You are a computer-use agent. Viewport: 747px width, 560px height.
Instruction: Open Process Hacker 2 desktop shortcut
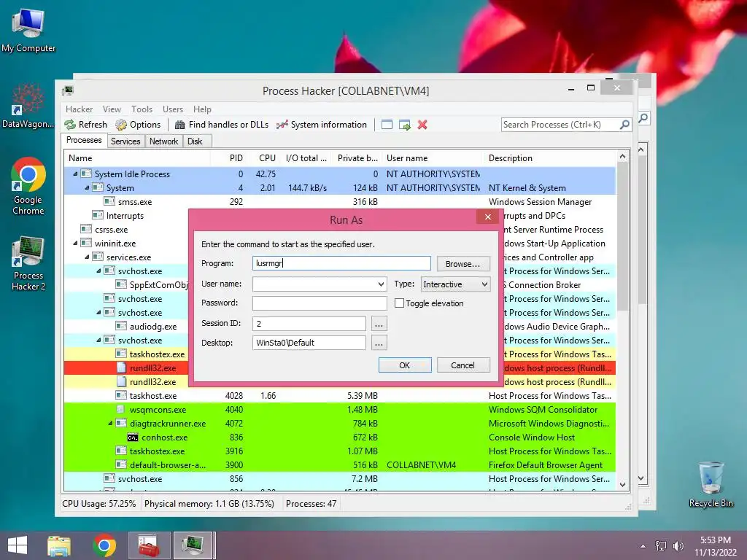tap(28, 262)
